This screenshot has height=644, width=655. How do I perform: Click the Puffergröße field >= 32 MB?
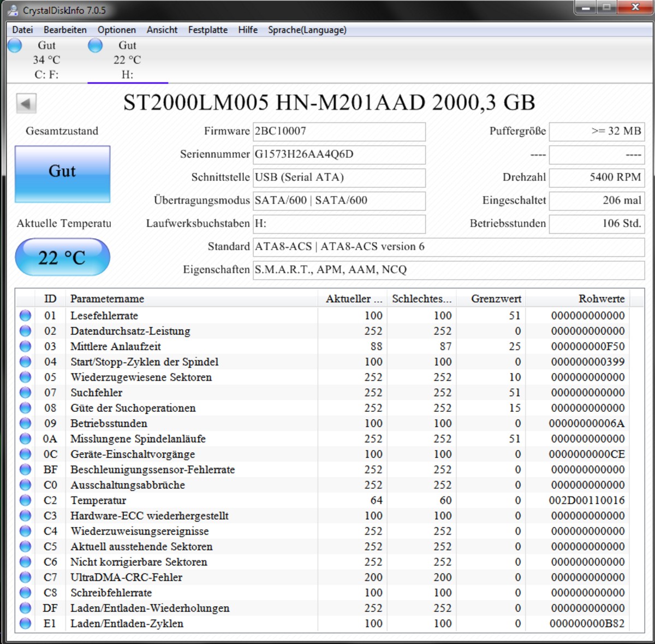(x=597, y=132)
